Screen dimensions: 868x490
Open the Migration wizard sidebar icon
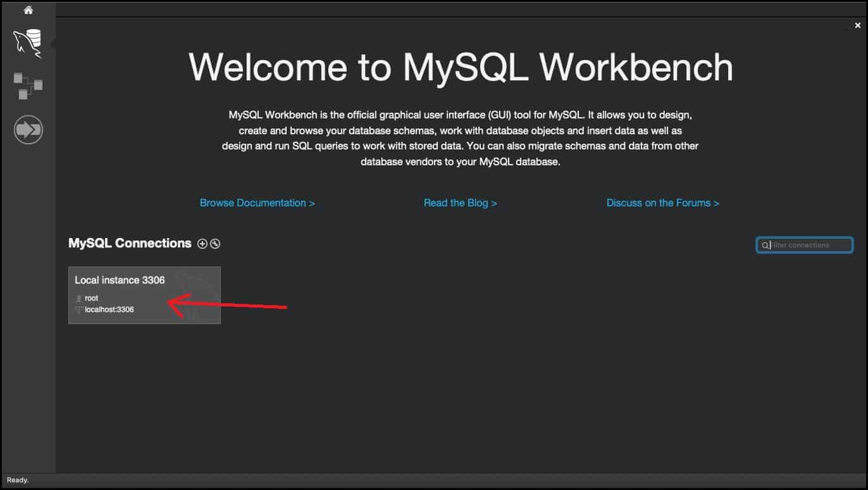point(28,130)
